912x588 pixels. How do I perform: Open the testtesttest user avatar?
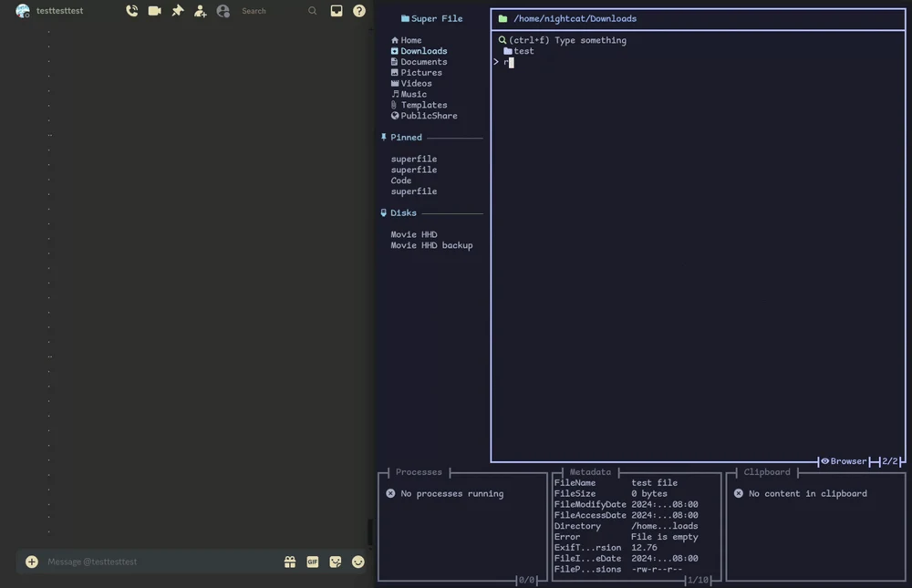point(23,10)
